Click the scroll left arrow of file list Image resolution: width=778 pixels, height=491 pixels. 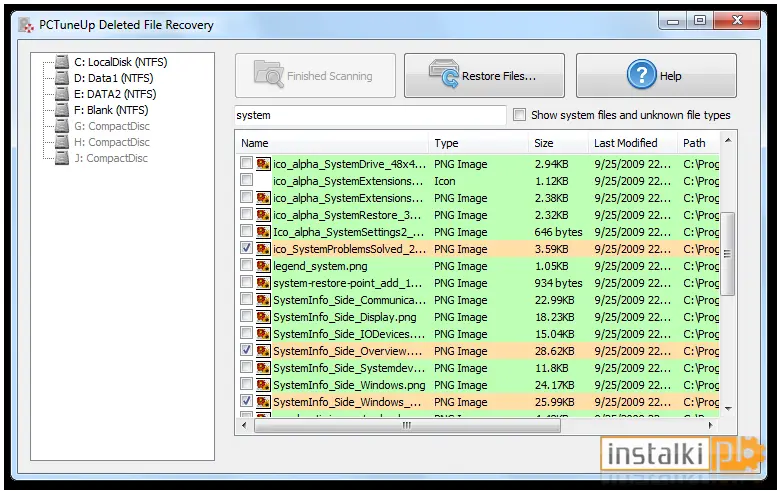click(x=244, y=426)
